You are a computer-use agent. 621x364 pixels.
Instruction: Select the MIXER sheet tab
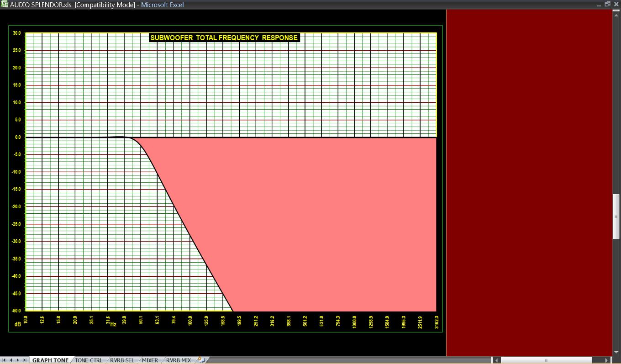150,360
